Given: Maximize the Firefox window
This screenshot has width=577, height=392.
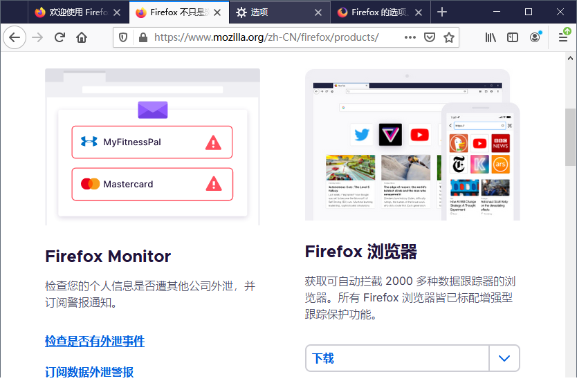Looking at the screenshot, I should click(x=529, y=12).
